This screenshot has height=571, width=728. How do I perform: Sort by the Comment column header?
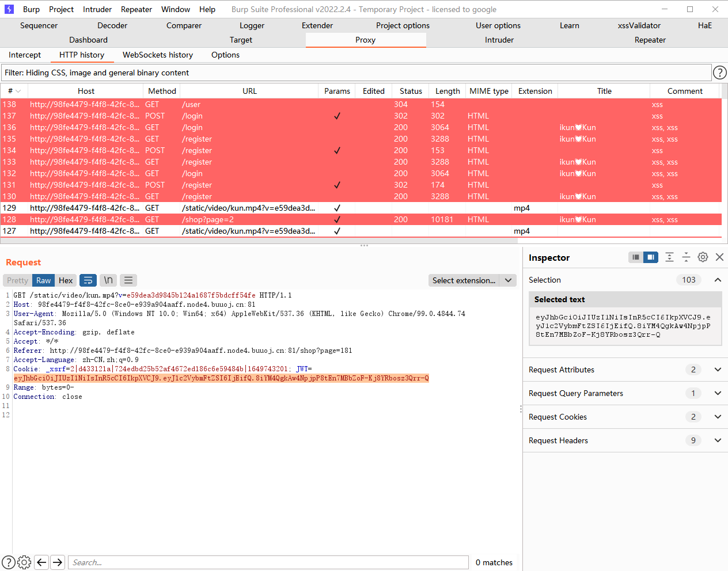coord(685,91)
